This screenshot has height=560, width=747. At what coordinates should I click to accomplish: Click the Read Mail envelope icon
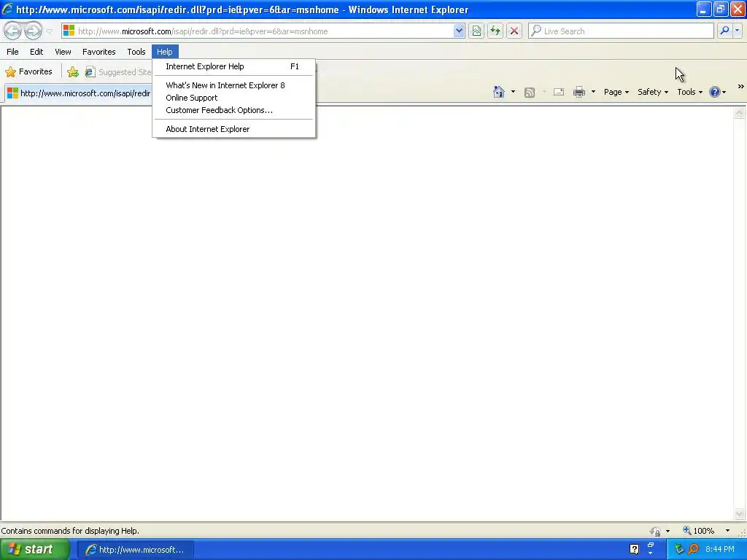(559, 92)
